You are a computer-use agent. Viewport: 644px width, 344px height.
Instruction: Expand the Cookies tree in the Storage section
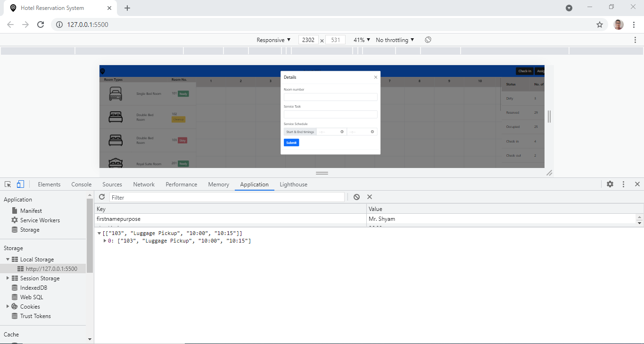tap(8, 306)
